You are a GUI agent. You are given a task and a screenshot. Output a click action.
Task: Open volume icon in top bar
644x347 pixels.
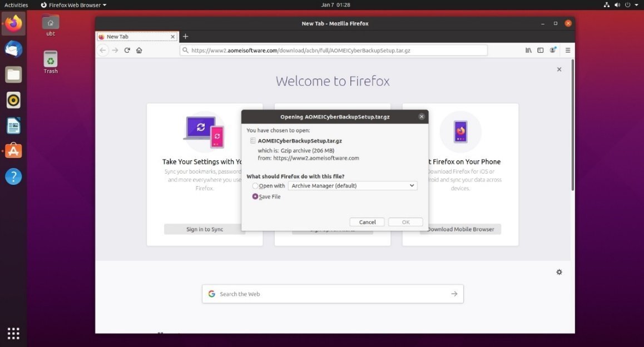[x=617, y=5]
